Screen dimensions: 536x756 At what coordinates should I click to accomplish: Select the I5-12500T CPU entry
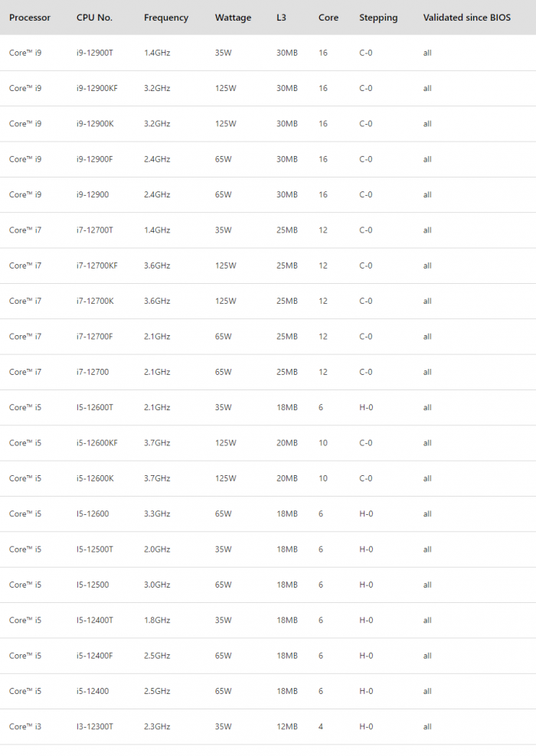(95, 549)
